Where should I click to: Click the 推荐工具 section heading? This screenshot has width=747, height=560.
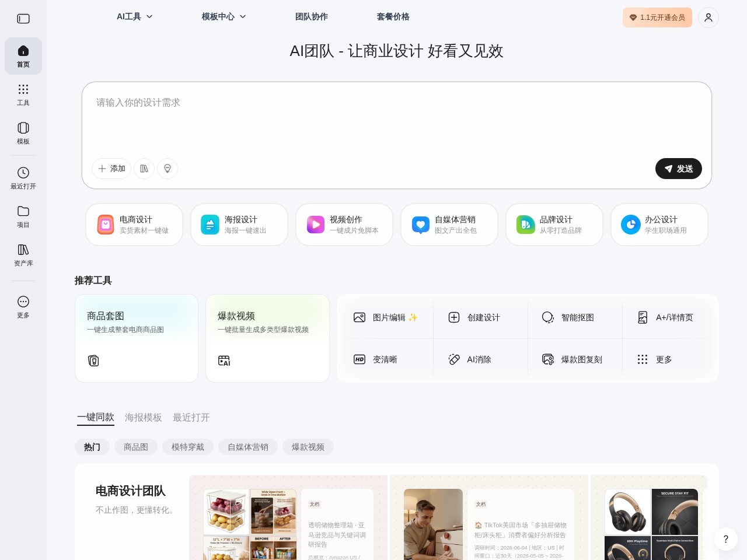(x=93, y=281)
